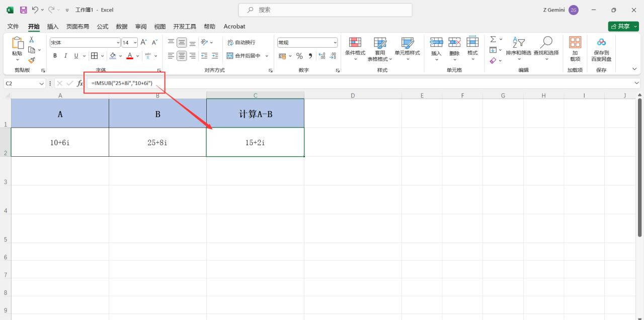
Task: Click the Format Painter brush icon
Action: click(x=32, y=60)
